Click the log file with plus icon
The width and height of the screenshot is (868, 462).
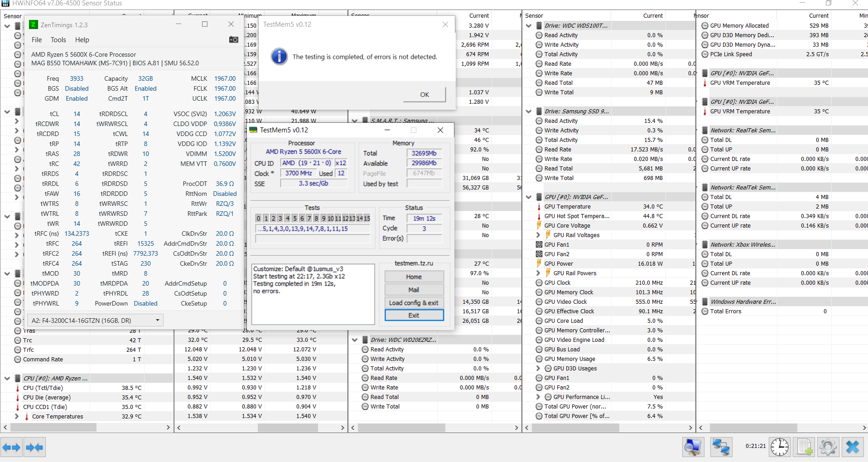[x=804, y=447]
